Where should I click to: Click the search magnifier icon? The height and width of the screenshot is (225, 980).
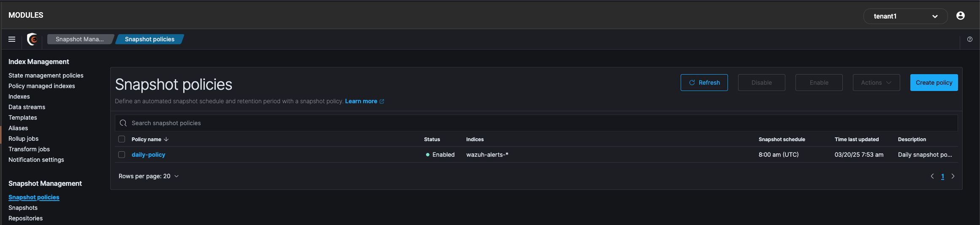tap(123, 123)
